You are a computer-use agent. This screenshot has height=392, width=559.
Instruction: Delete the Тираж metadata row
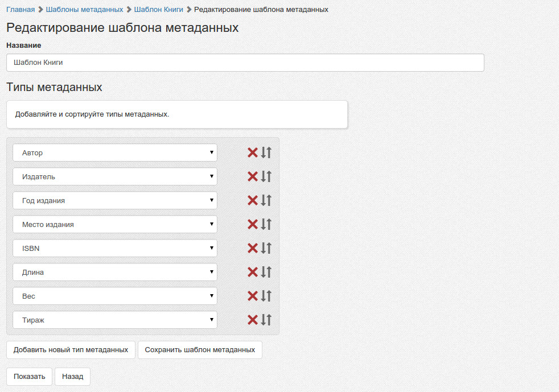tap(253, 320)
